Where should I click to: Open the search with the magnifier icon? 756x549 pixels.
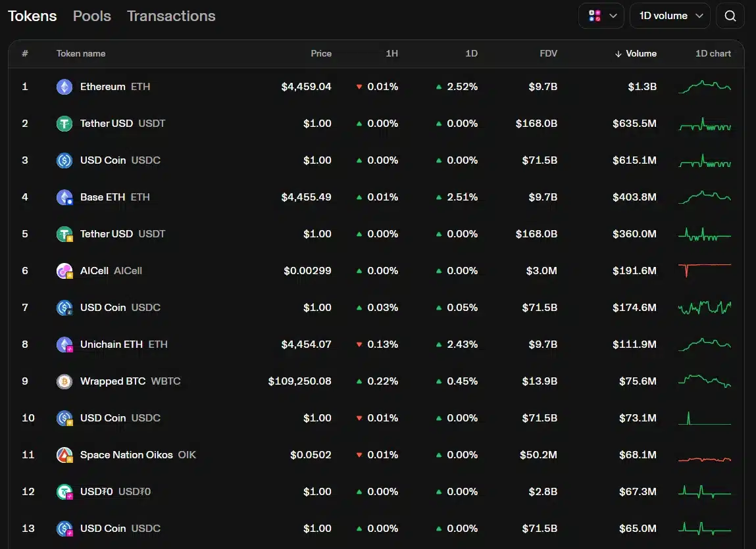730,16
